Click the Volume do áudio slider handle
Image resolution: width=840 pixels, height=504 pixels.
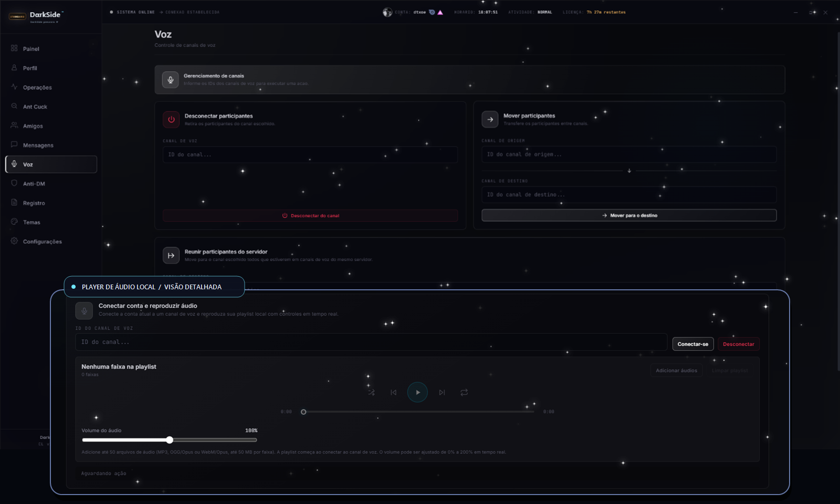coord(170,440)
